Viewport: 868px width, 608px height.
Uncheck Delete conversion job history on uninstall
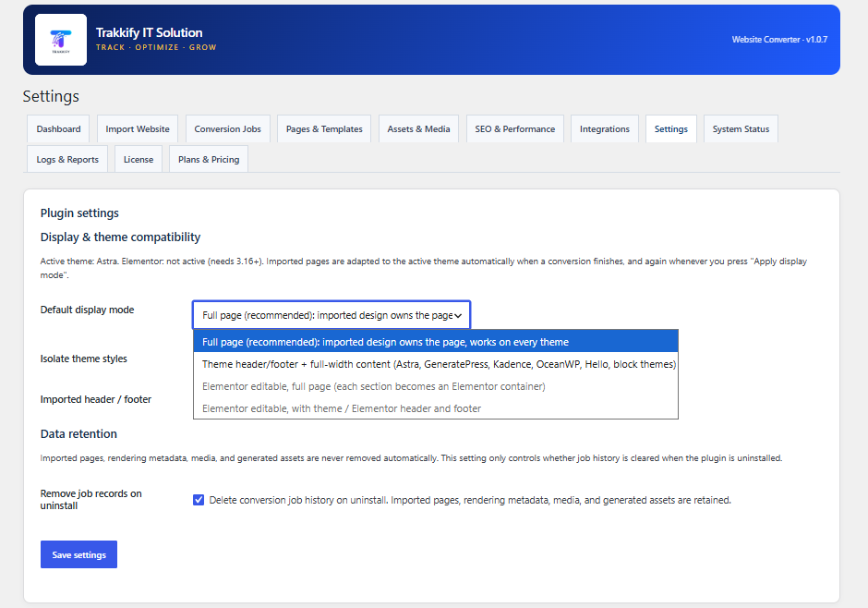[x=199, y=500]
